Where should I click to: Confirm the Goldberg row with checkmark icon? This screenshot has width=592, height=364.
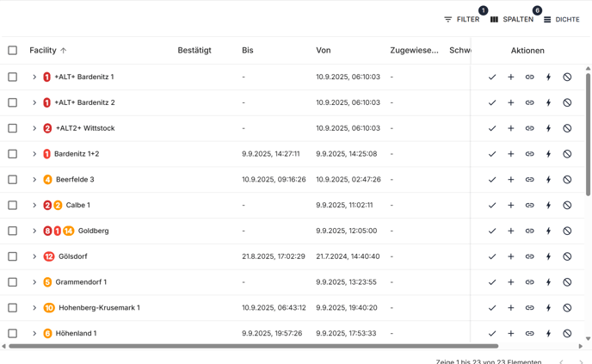492,231
